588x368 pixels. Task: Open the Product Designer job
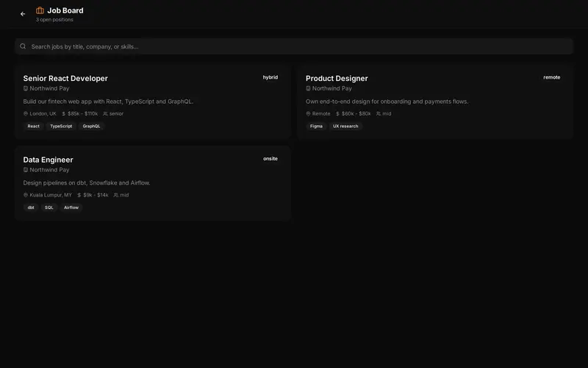[435, 102]
